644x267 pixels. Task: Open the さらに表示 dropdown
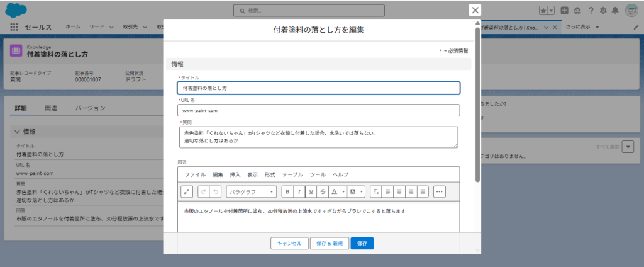click(582, 26)
